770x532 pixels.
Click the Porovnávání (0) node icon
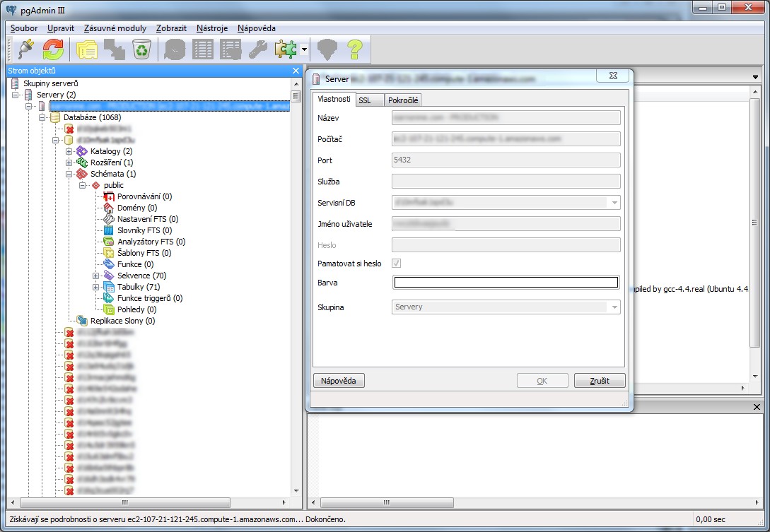coord(108,196)
